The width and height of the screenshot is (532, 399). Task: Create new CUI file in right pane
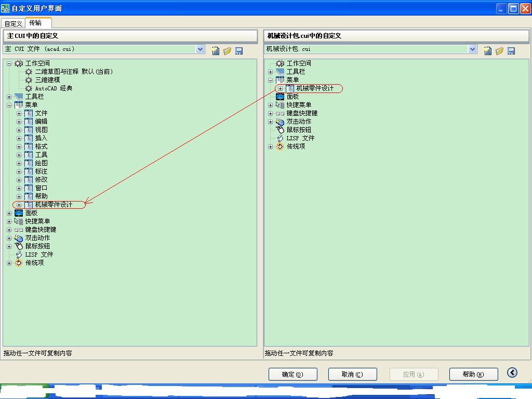(487, 51)
